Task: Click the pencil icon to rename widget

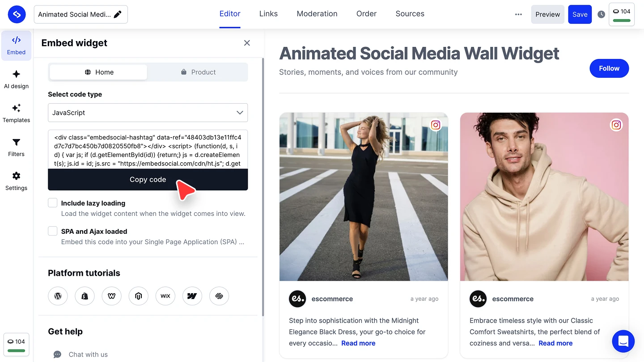Action: pos(118,14)
